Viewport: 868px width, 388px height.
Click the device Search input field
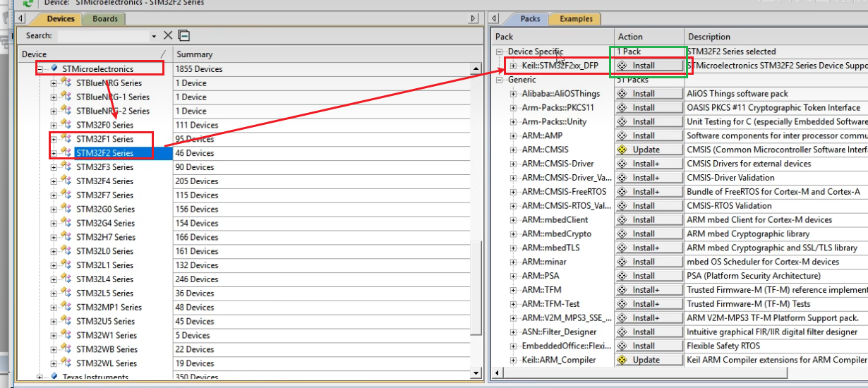(103, 35)
